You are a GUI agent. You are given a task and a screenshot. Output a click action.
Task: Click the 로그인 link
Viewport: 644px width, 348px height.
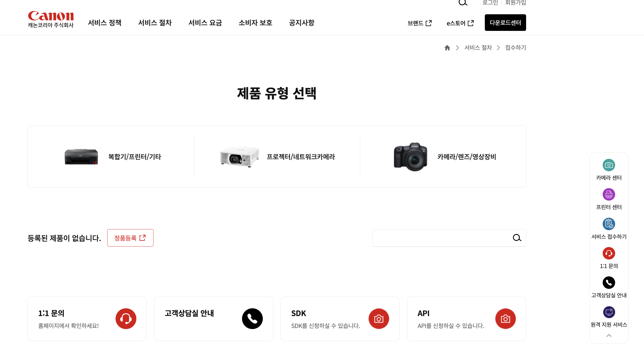point(490,3)
